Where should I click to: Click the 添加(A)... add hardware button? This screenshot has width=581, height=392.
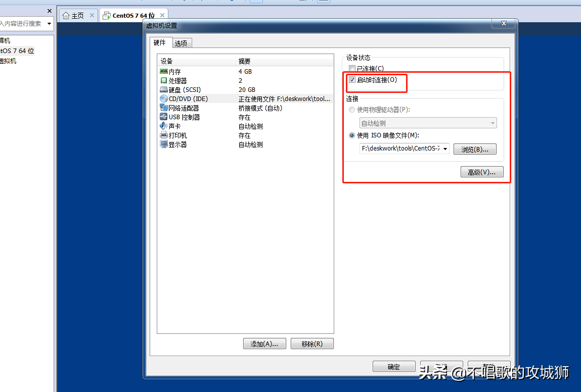[x=264, y=344]
